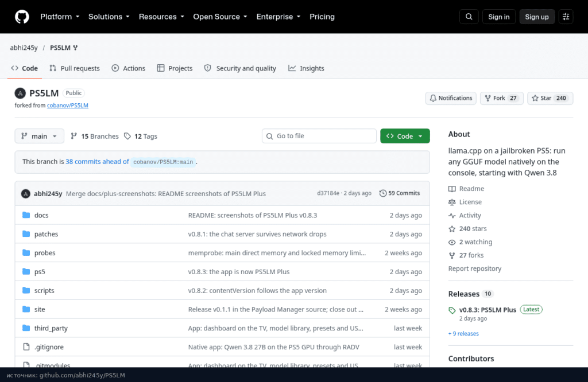Open the 59 Commits history link
The height and width of the screenshot is (382, 588).
400,193
